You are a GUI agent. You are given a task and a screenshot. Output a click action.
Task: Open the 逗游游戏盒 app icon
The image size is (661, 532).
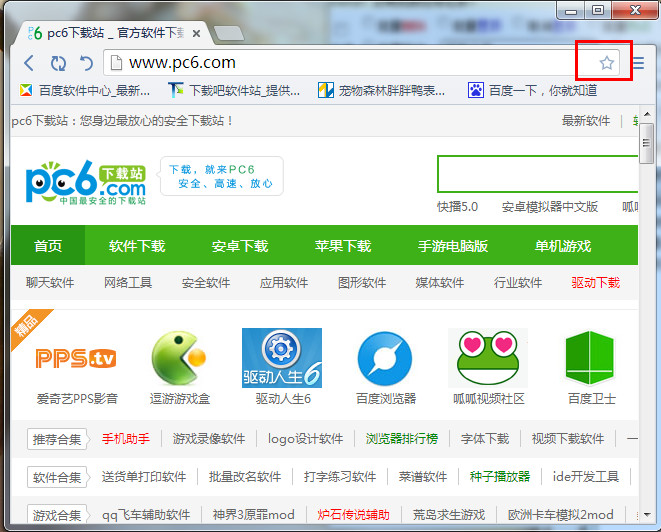click(x=179, y=358)
